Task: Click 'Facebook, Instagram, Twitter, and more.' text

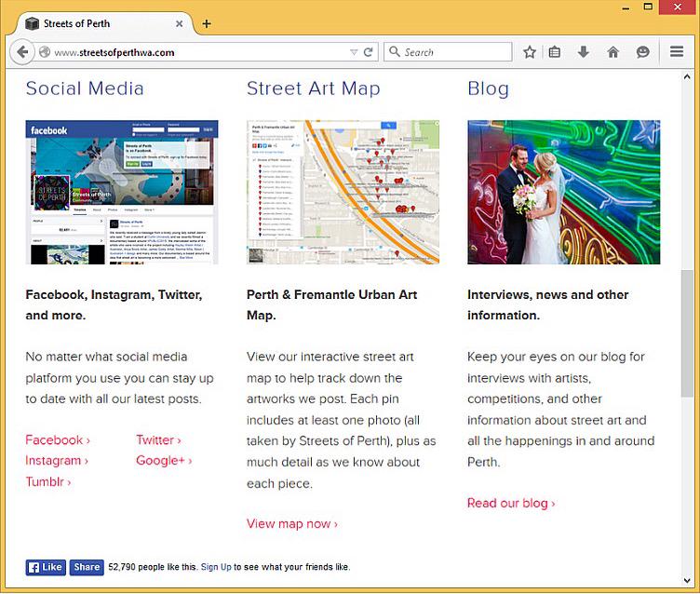Action: (x=114, y=305)
